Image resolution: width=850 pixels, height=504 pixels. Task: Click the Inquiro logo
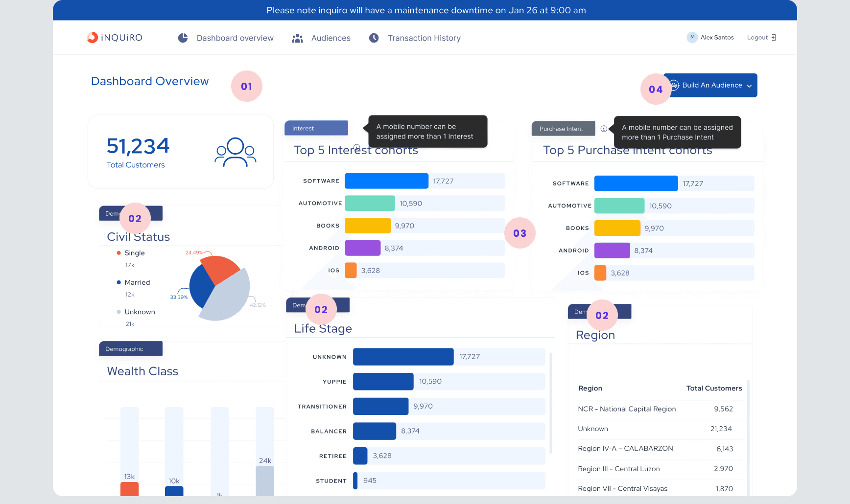[115, 38]
